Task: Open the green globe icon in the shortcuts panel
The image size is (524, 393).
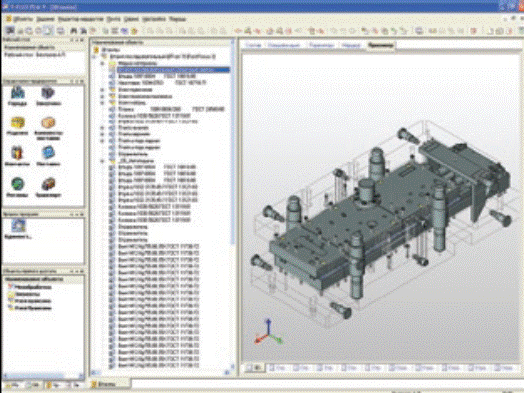Action: click(x=17, y=183)
